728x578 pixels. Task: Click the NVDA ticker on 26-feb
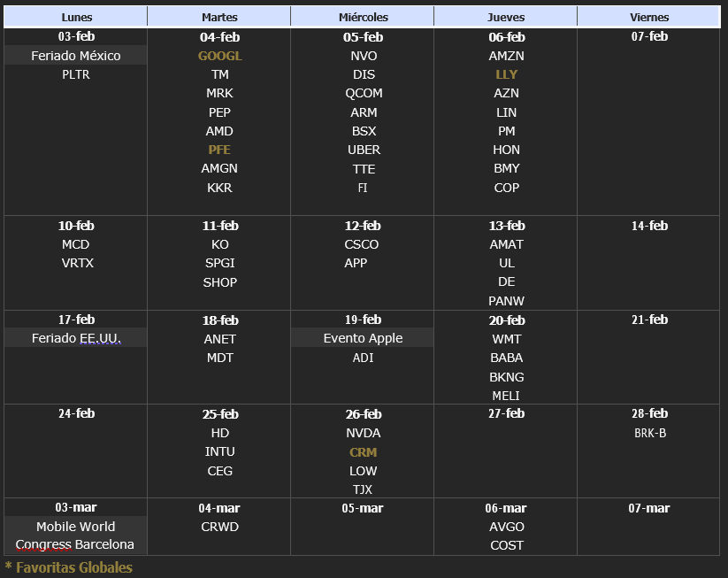click(x=363, y=433)
